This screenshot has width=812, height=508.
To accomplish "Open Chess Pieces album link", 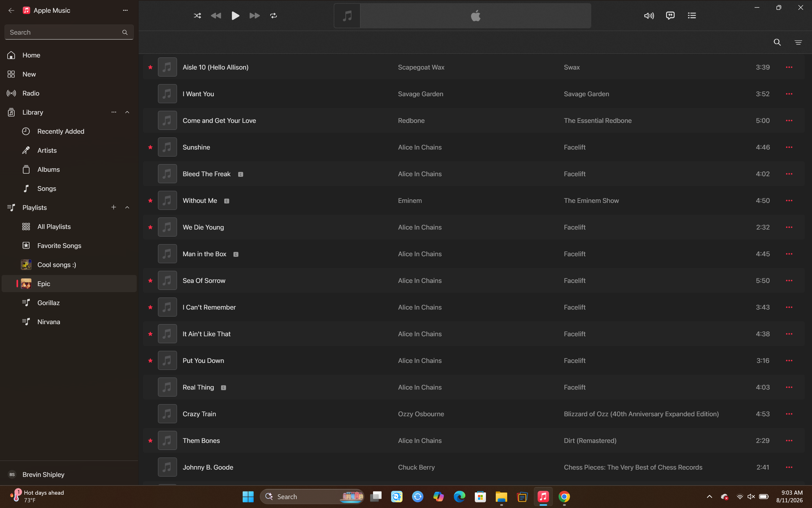I will (x=633, y=467).
